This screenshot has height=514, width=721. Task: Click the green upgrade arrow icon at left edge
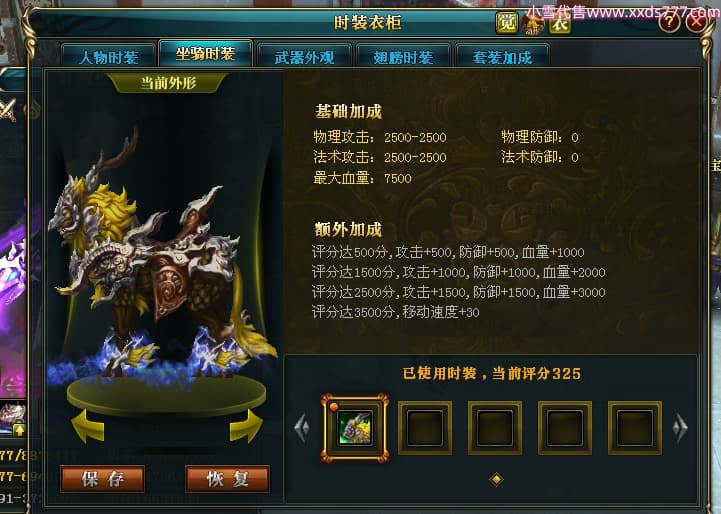pos(19,430)
